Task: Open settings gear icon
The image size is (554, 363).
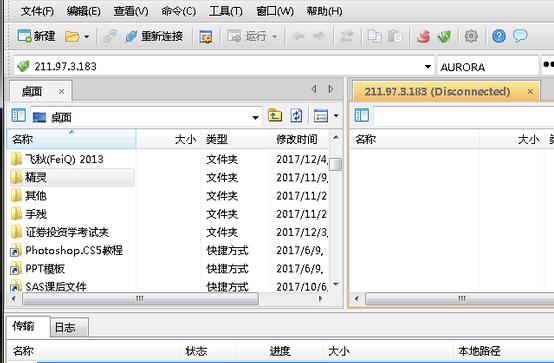Action: click(471, 36)
